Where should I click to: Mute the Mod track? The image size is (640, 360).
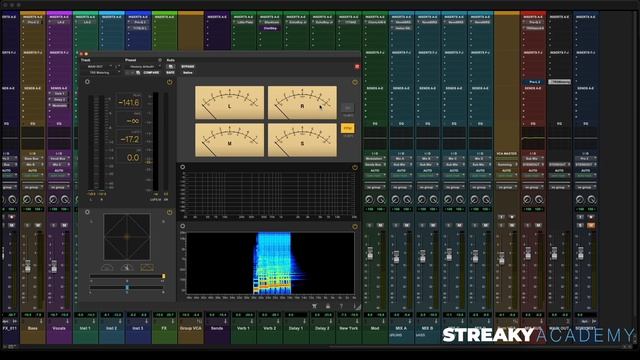click(380, 225)
